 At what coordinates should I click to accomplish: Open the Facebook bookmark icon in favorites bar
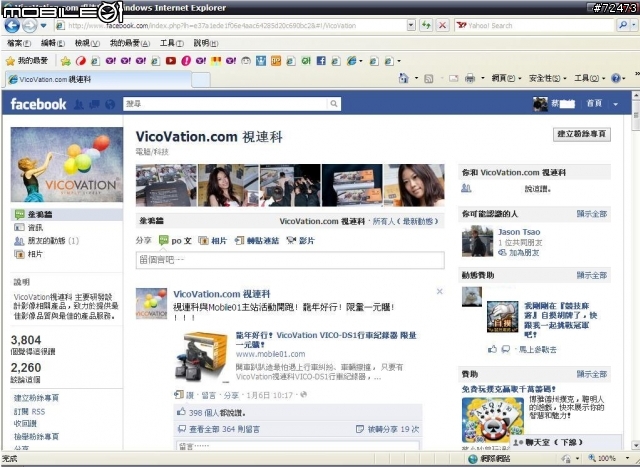coord(321,61)
